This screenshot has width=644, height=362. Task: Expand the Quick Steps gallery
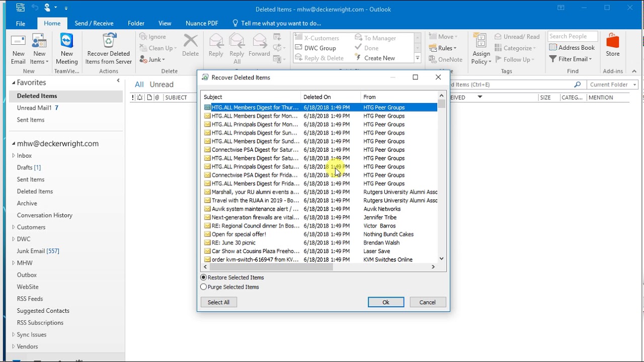tap(417, 58)
